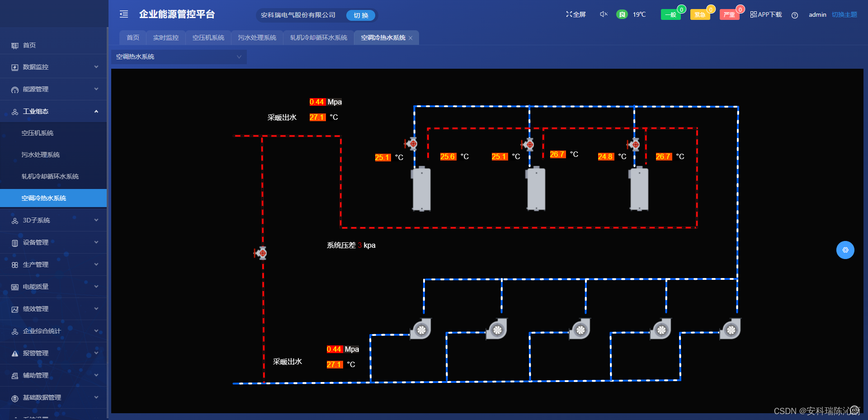The width and height of the screenshot is (868, 420).
Task: Click the green 良 air quality icon
Action: point(622,14)
